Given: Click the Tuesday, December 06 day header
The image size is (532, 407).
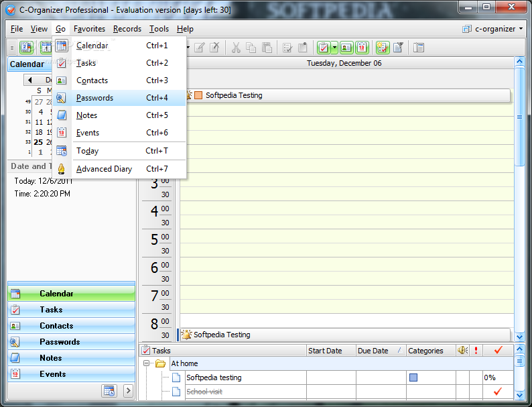Looking at the screenshot, I should point(344,63).
